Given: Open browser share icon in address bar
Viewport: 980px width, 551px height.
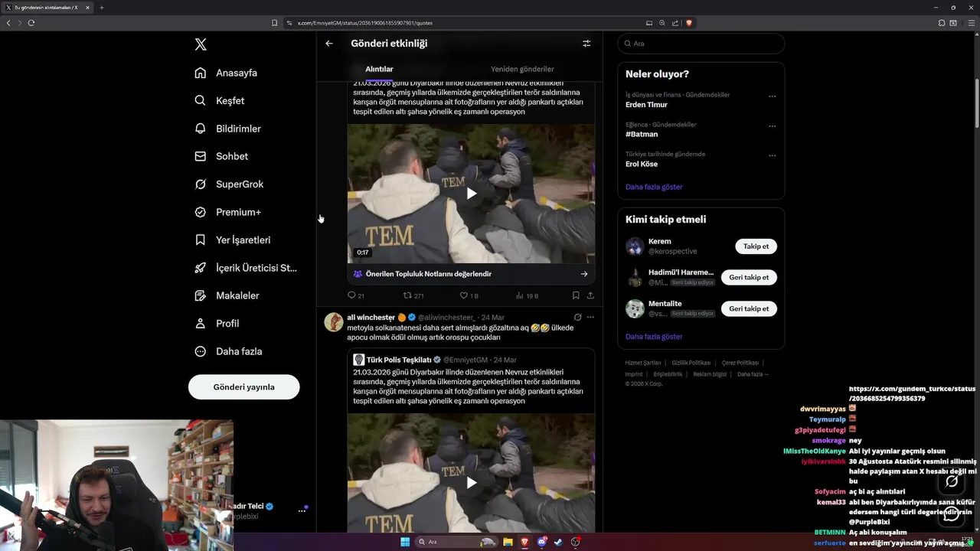Looking at the screenshot, I should [675, 23].
